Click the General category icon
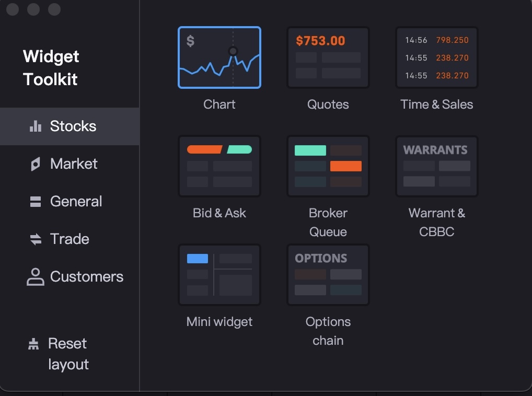The width and height of the screenshot is (532, 396). pyautogui.click(x=36, y=202)
